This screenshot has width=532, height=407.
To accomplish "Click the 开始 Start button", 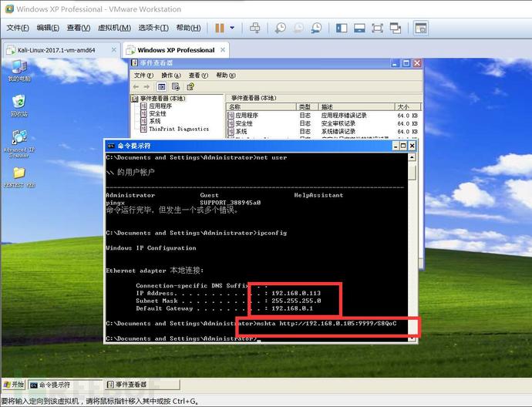I will tap(14, 385).
